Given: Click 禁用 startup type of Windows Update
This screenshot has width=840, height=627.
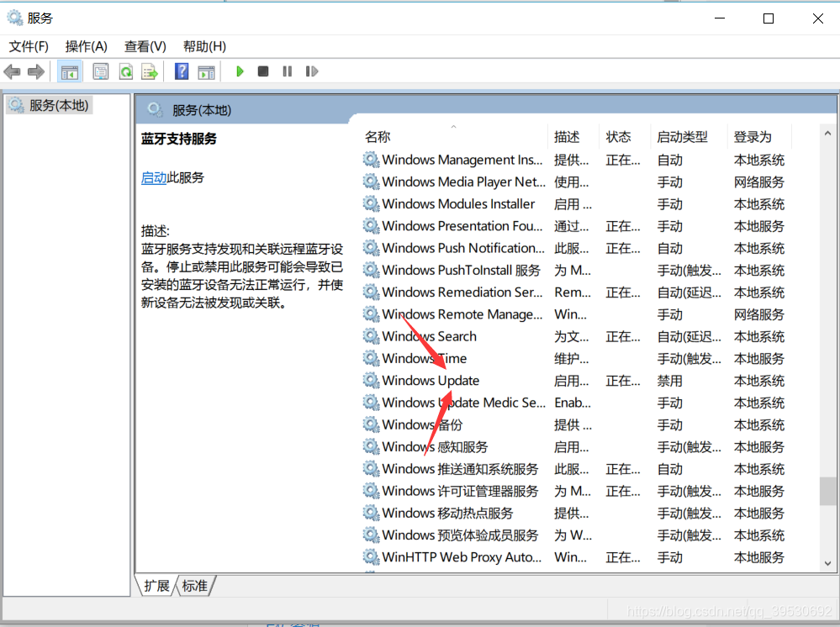Looking at the screenshot, I should (669, 381).
